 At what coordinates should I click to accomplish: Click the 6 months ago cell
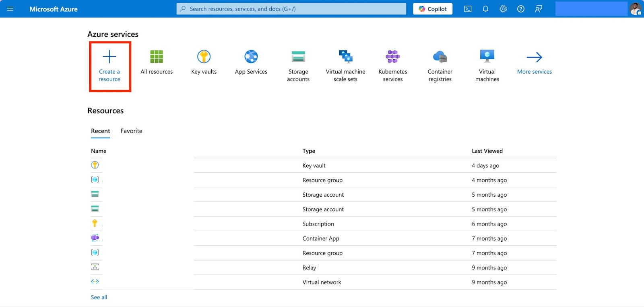(489, 224)
